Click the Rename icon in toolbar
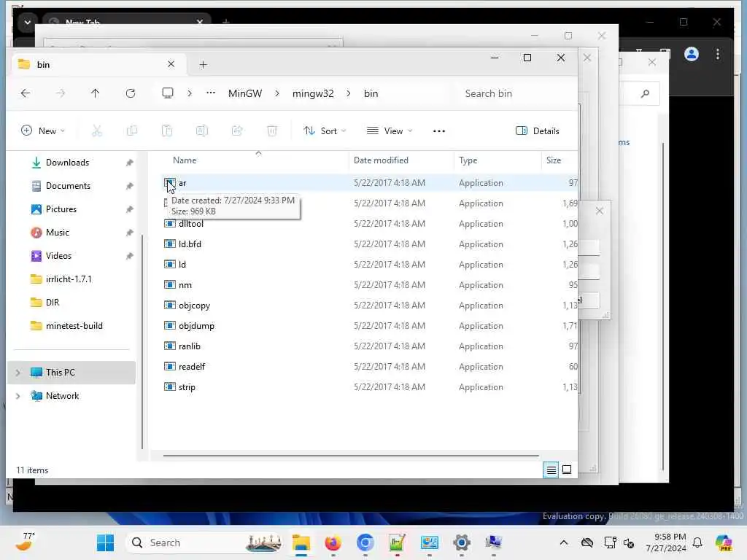Screen dimensions: 747x560 [202, 131]
